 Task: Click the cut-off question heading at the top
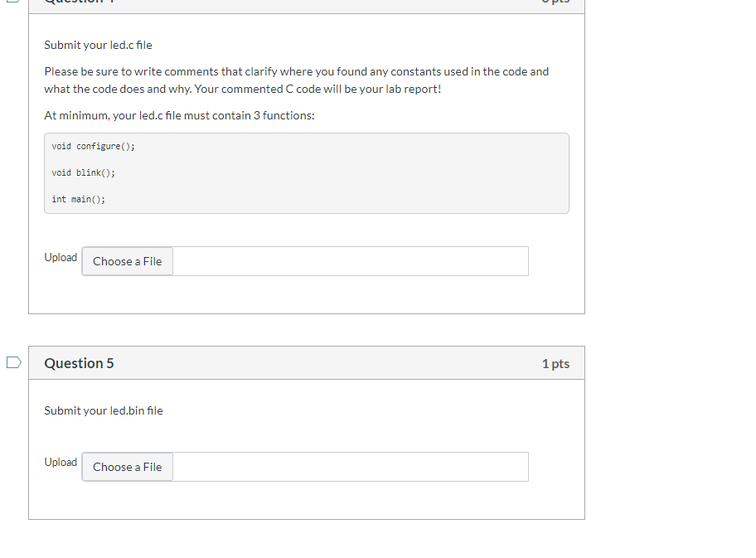(79, 2)
